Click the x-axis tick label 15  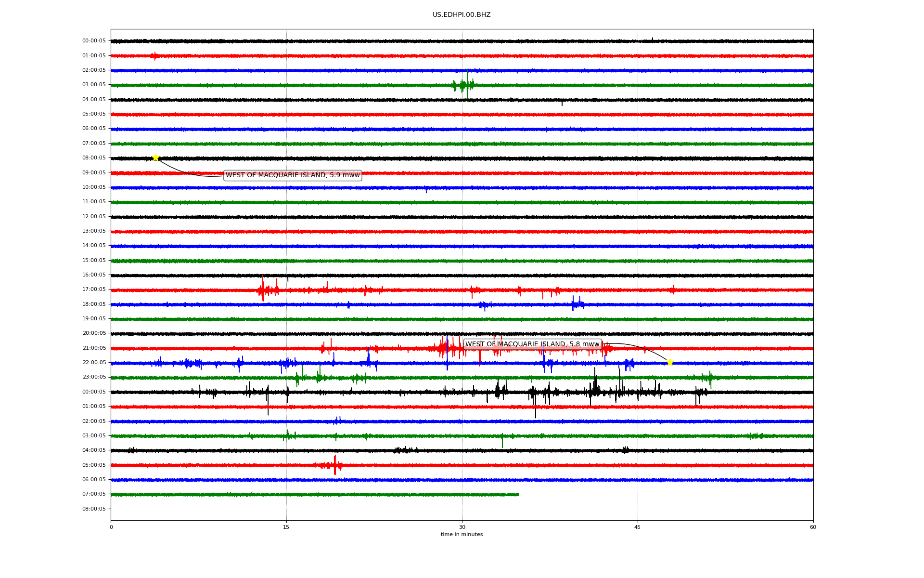pyautogui.click(x=286, y=527)
